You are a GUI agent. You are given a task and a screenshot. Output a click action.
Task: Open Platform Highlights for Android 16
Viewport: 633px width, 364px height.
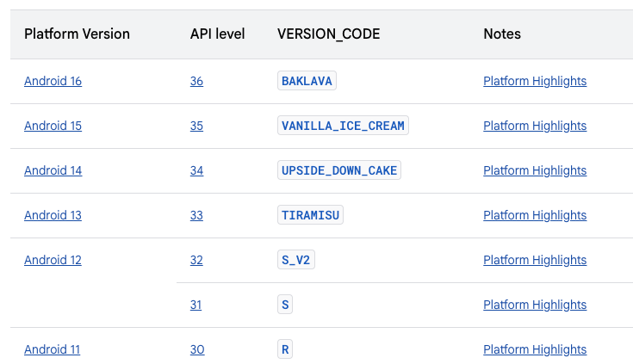coord(535,81)
